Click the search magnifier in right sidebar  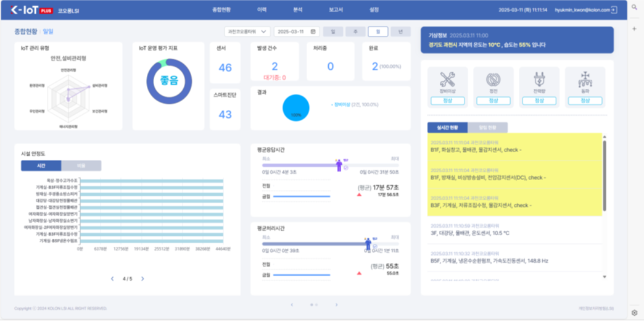(634, 7)
